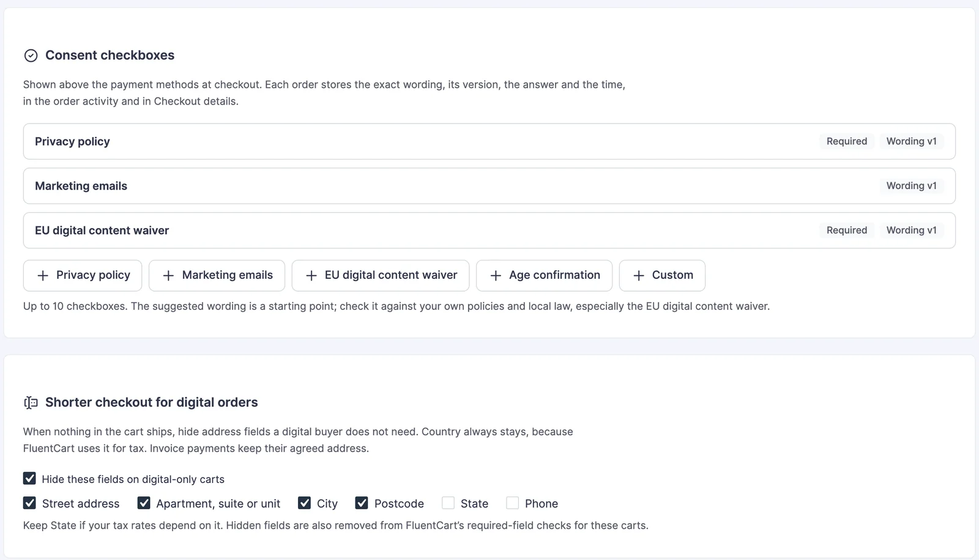The width and height of the screenshot is (979, 560).
Task: Click Shorter checkout for digital orders heading
Action: [x=152, y=402]
